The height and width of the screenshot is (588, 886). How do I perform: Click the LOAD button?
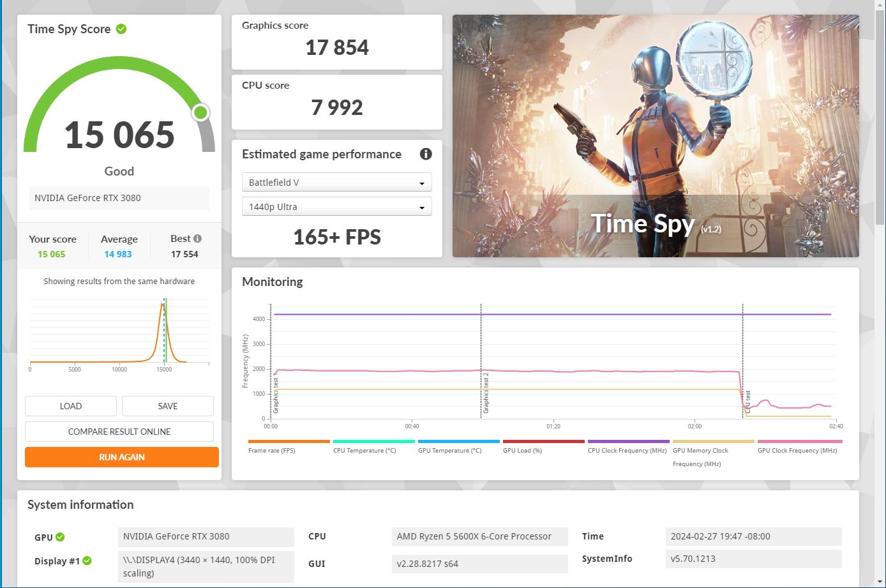[x=70, y=405]
